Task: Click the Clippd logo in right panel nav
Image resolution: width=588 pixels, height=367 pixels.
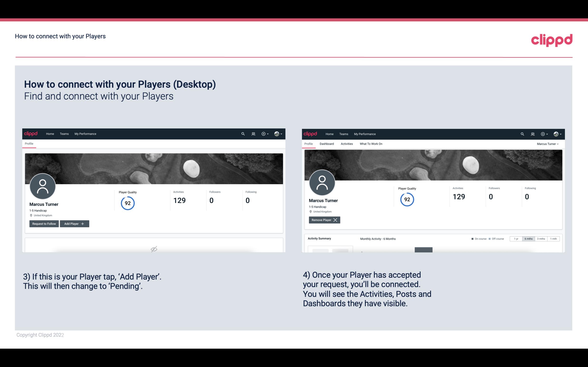Action: 310,133
